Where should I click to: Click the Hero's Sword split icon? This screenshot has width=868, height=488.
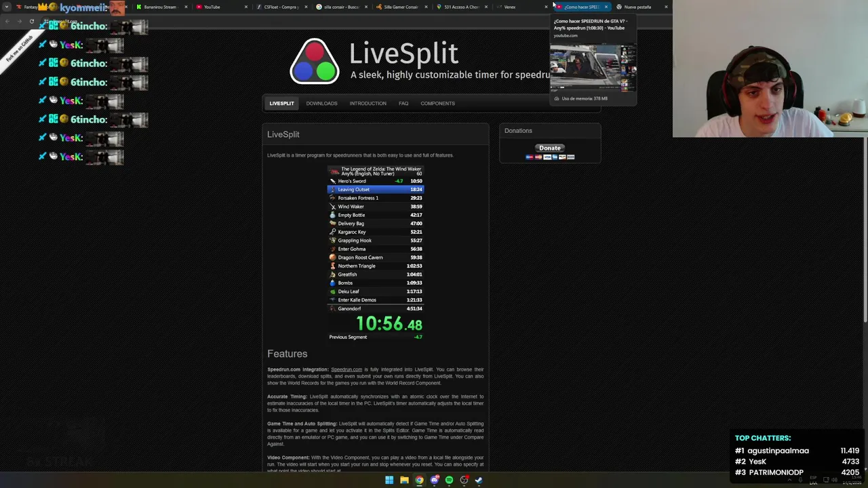[332, 181]
